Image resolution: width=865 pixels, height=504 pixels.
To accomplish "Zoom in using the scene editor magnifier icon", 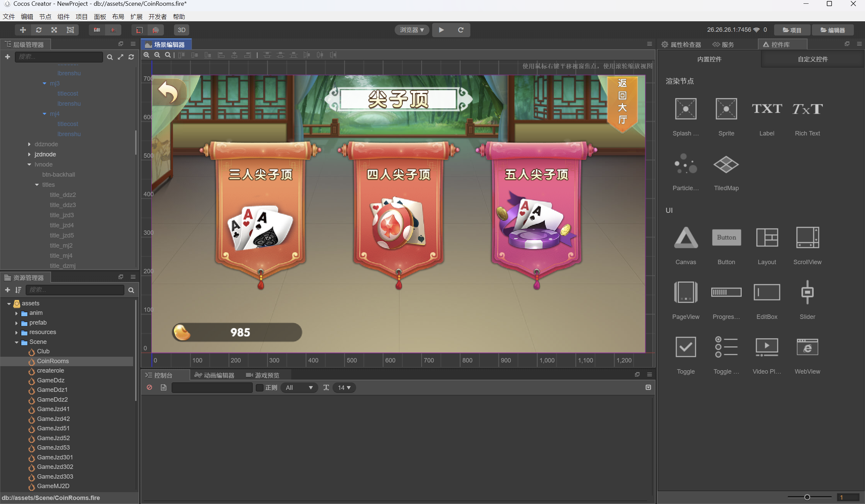I will point(147,55).
